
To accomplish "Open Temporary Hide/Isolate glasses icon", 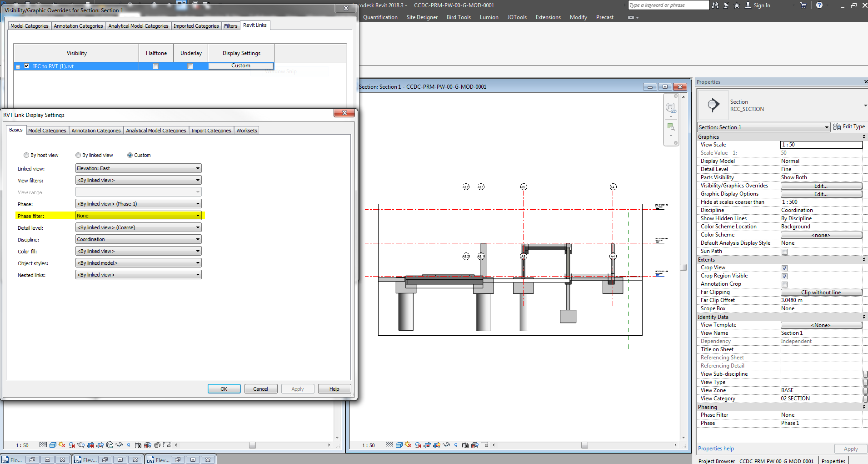I will click(446, 445).
